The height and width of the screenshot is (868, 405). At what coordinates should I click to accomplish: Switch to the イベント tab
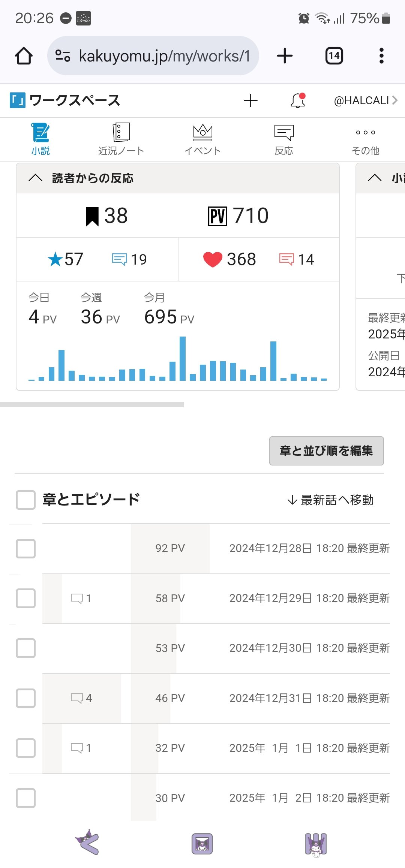tap(202, 139)
